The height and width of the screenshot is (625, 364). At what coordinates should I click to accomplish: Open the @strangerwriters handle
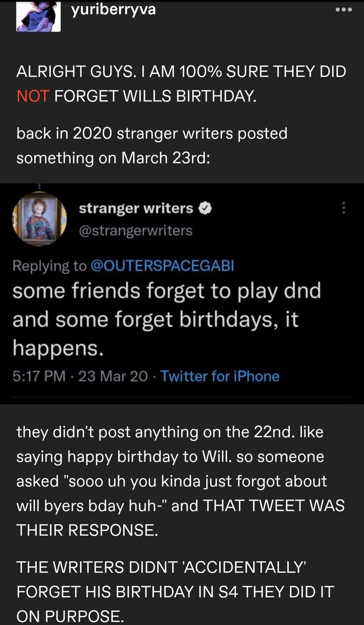[x=135, y=231]
